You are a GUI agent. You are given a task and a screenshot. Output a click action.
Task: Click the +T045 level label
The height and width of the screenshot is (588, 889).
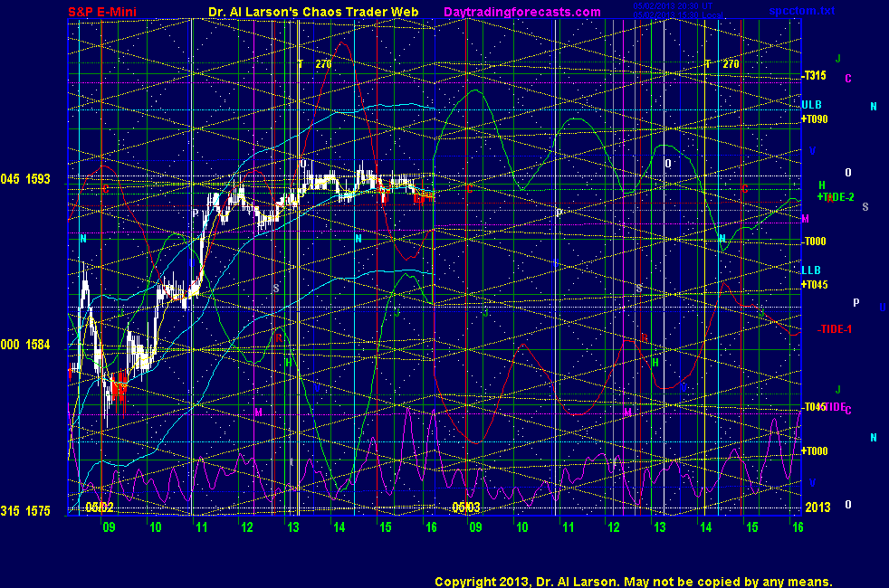pyautogui.click(x=814, y=284)
